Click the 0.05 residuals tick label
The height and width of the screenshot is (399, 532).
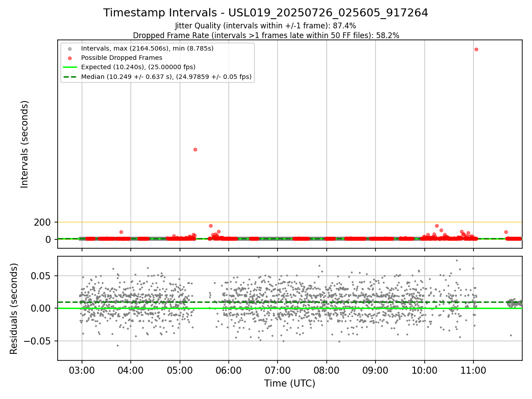pos(42,276)
